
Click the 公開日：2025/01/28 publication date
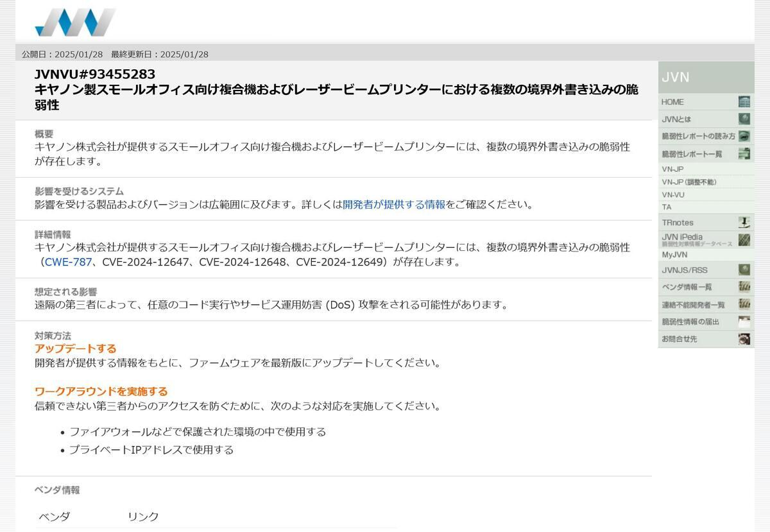pos(62,55)
